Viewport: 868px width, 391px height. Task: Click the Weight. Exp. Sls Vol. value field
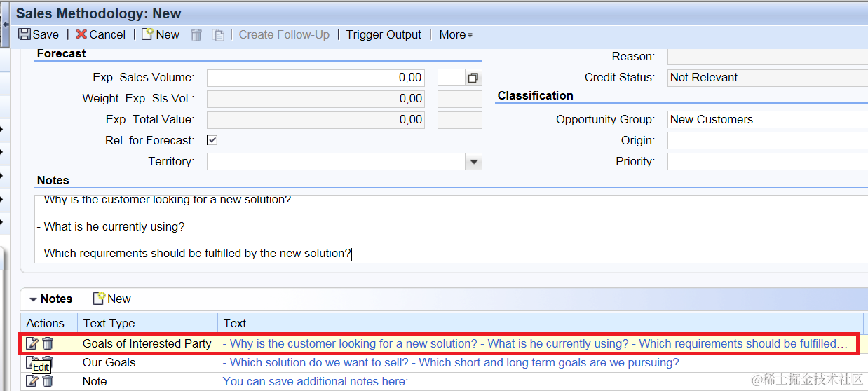[x=316, y=99]
